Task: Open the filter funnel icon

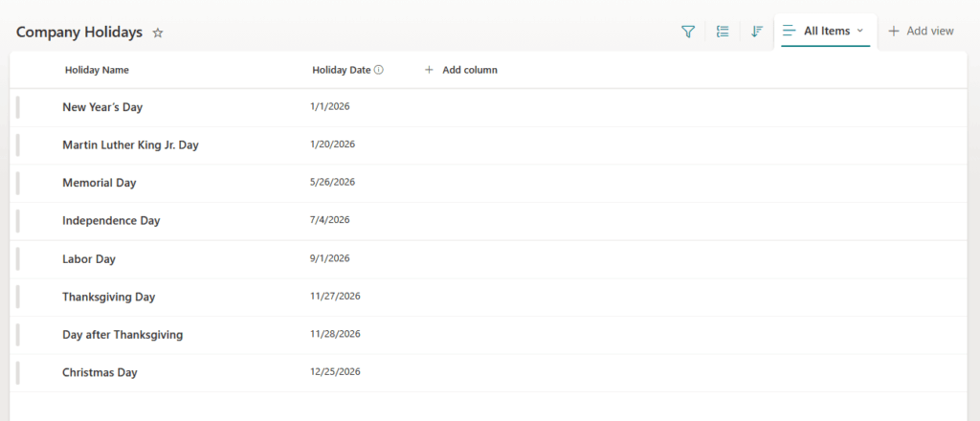Action: [688, 32]
